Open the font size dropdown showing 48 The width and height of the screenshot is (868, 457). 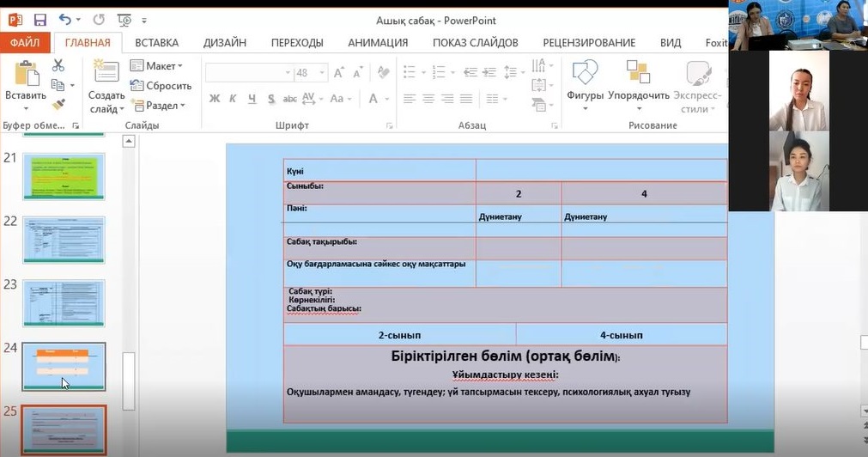pos(323,73)
